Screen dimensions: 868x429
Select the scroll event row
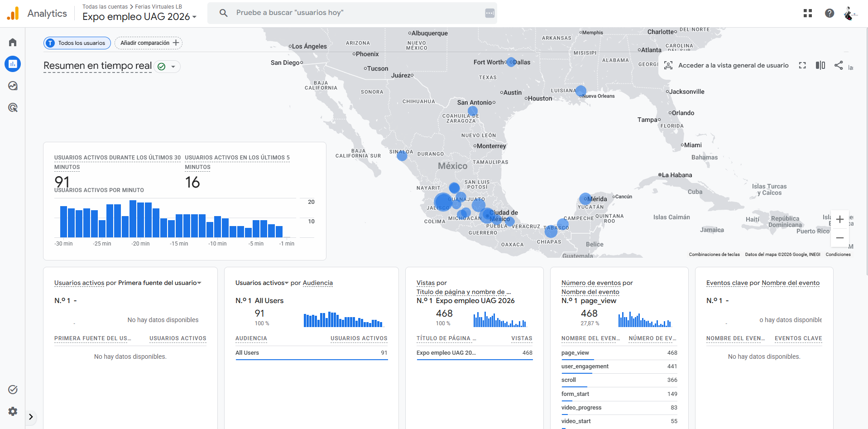(x=619, y=380)
